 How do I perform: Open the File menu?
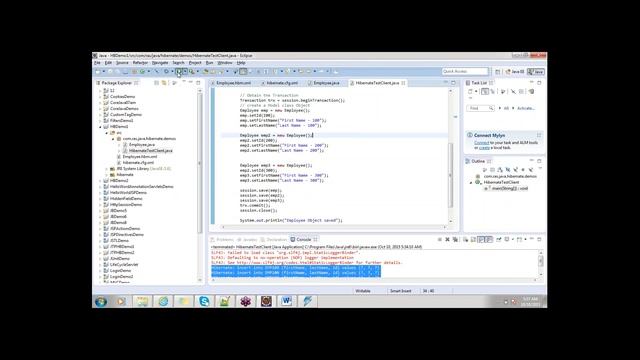point(97,63)
